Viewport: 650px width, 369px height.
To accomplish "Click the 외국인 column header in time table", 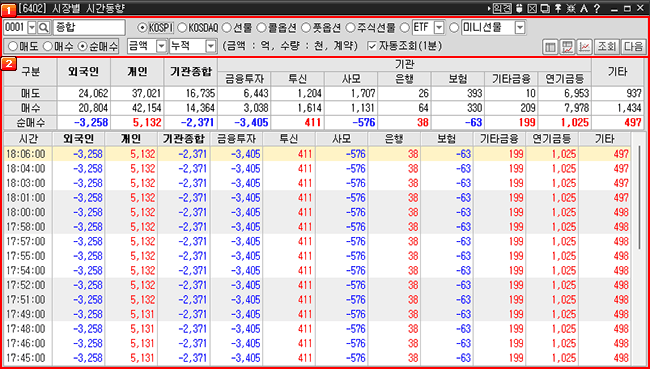I will tap(79, 139).
